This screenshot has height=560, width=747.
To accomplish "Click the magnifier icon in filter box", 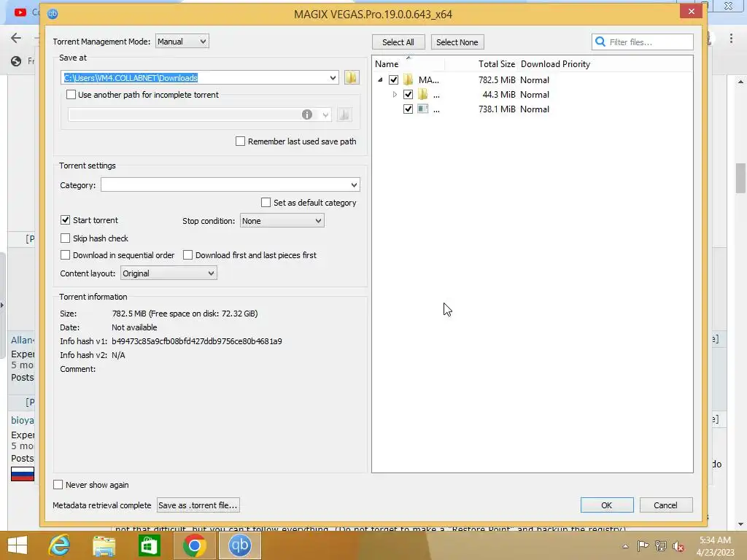I will (601, 42).
